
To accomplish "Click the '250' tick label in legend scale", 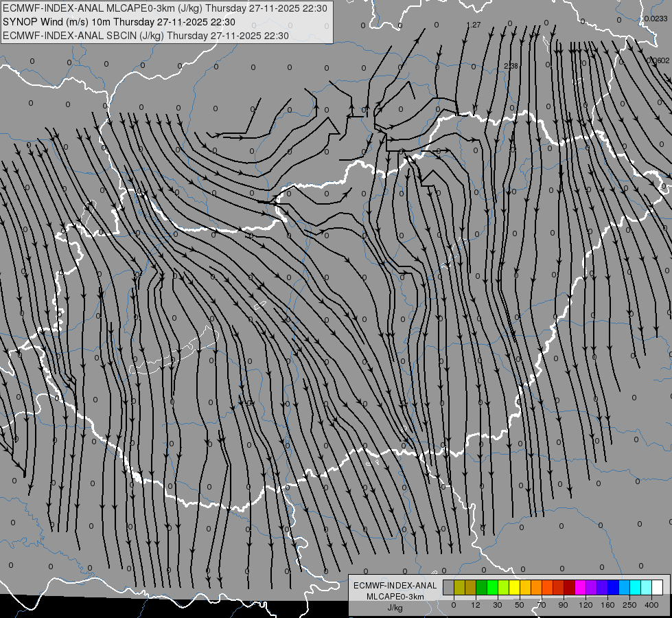I will (x=629, y=605).
